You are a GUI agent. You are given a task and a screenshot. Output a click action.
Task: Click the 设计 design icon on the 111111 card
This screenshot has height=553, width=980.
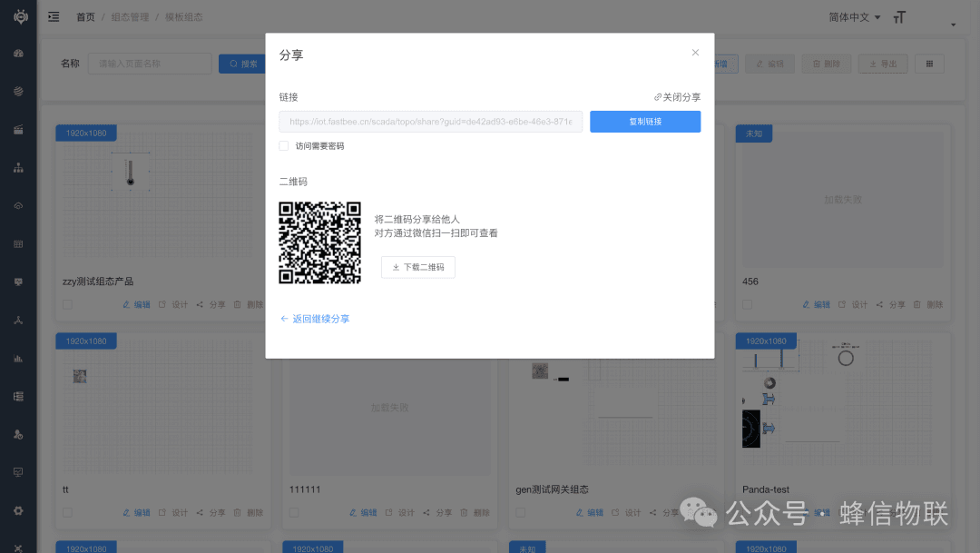pos(388,513)
